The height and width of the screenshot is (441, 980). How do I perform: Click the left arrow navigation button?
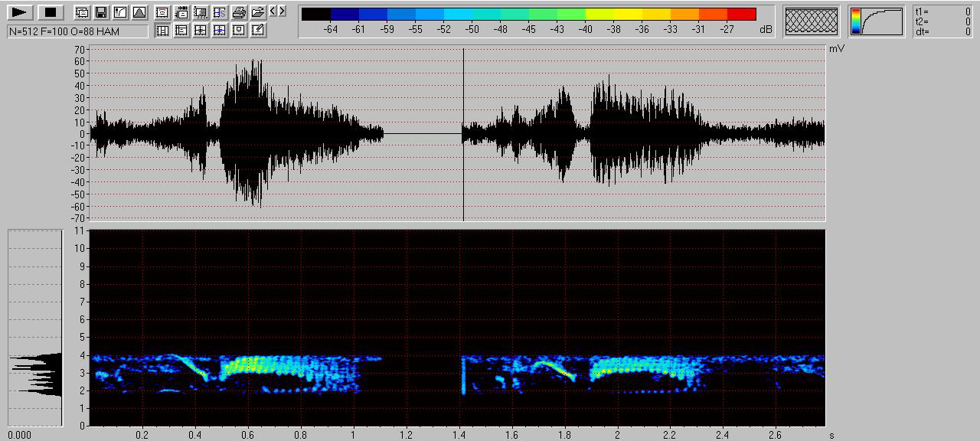tap(273, 11)
